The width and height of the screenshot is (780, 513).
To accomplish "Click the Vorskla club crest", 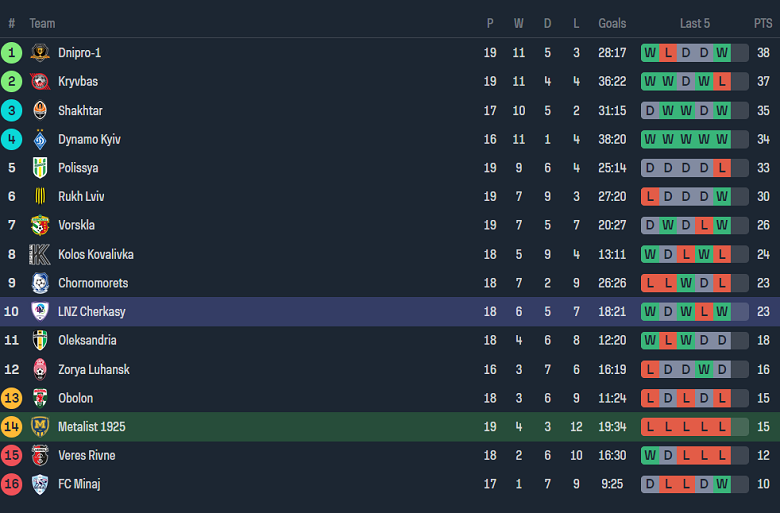I will coord(40,226).
